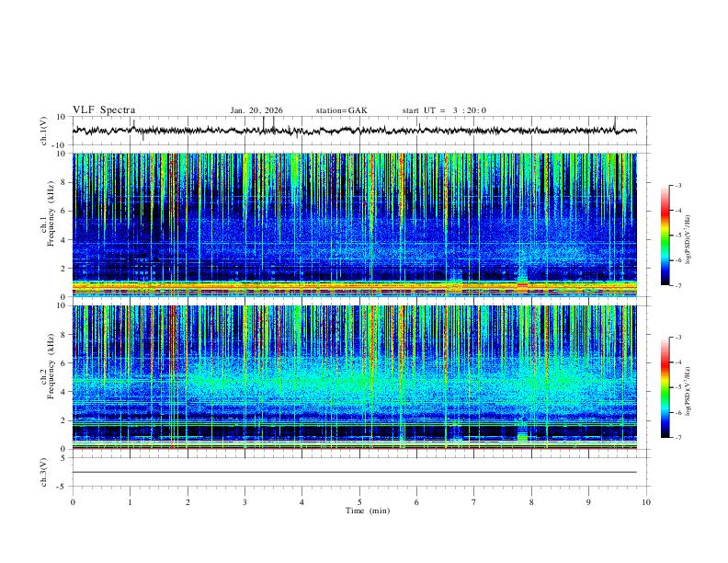The width and height of the screenshot is (728, 563).
Task: Click the ch.1 spectrogram panel
Action: tap(354, 224)
